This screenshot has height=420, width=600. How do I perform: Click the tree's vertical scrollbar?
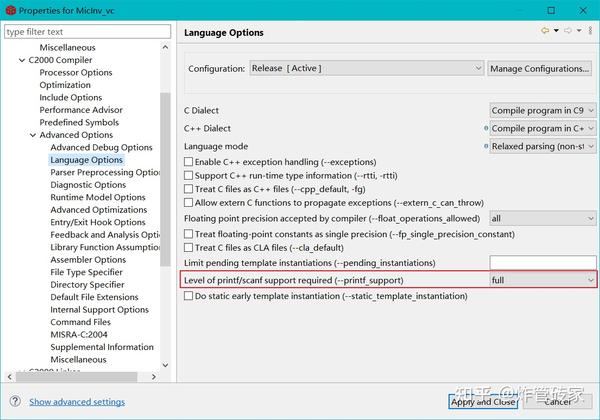(165, 200)
